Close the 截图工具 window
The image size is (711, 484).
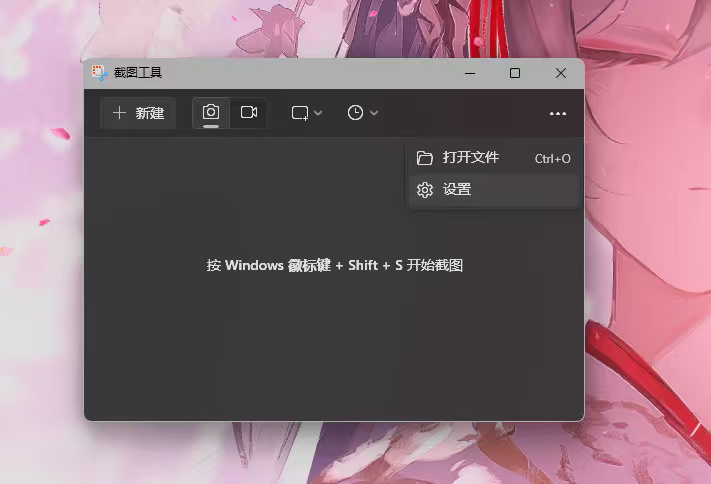pyautogui.click(x=561, y=73)
